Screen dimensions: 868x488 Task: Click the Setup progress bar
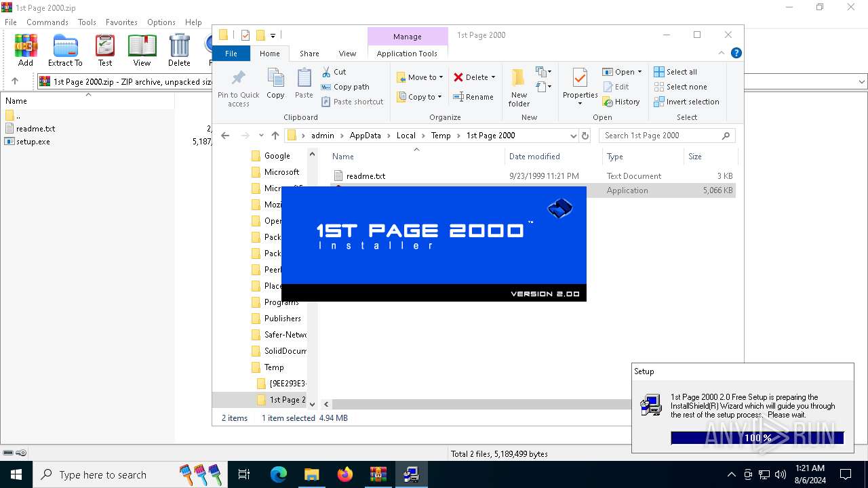coord(757,438)
